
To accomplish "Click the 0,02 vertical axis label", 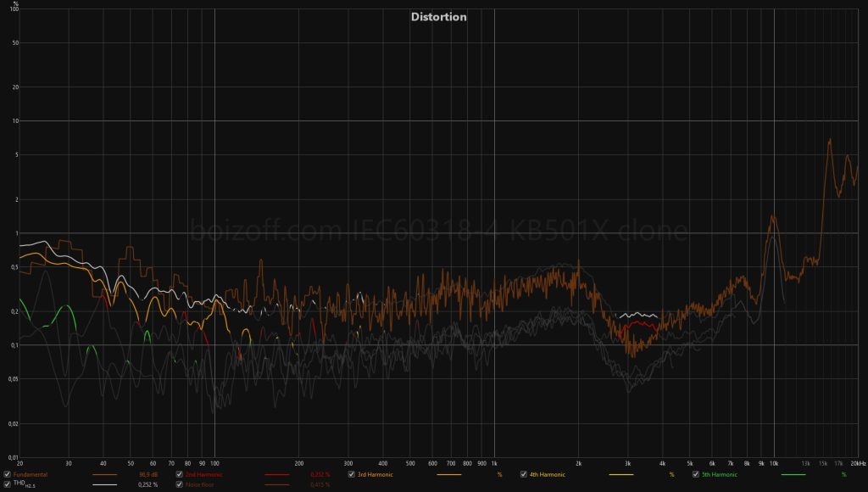I will click(x=13, y=424).
